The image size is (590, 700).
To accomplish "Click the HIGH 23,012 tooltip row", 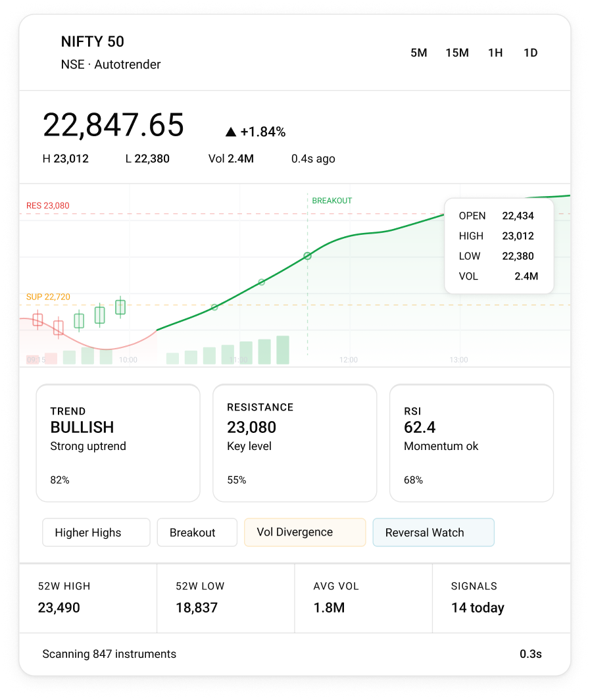I will 497,236.
